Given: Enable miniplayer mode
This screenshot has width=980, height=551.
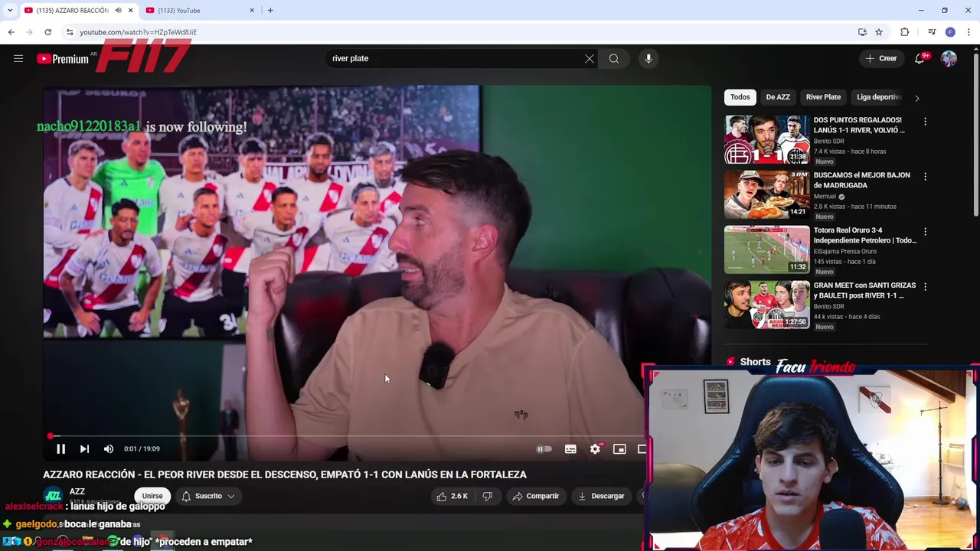Looking at the screenshot, I should (x=619, y=449).
